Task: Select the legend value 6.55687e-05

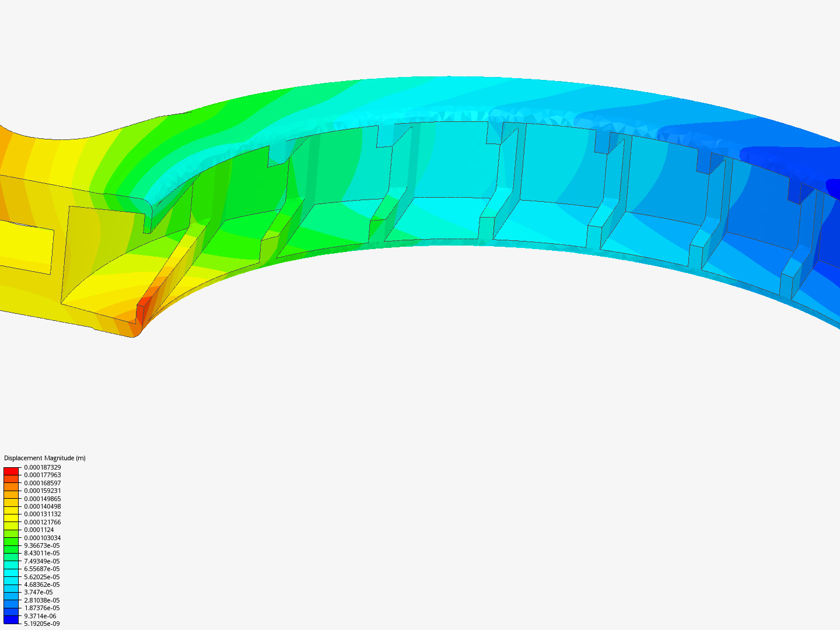Action: pos(42,569)
